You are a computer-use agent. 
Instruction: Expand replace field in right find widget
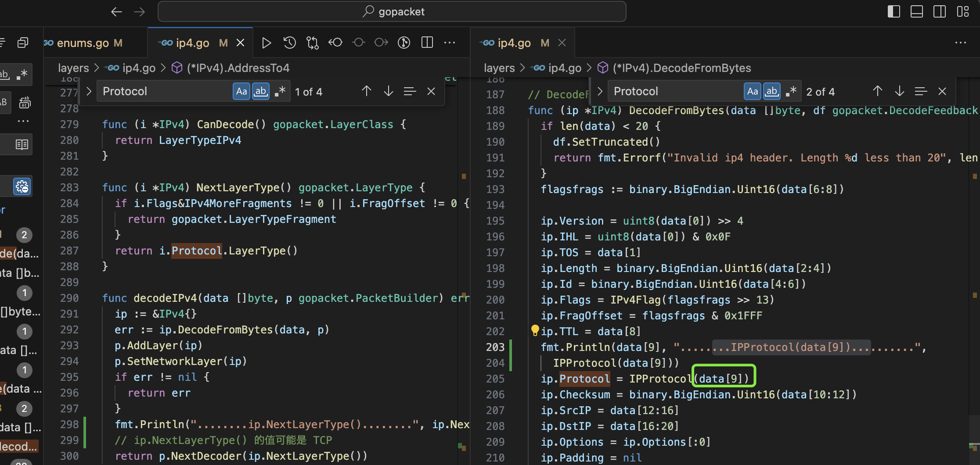click(x=600, y=91)
